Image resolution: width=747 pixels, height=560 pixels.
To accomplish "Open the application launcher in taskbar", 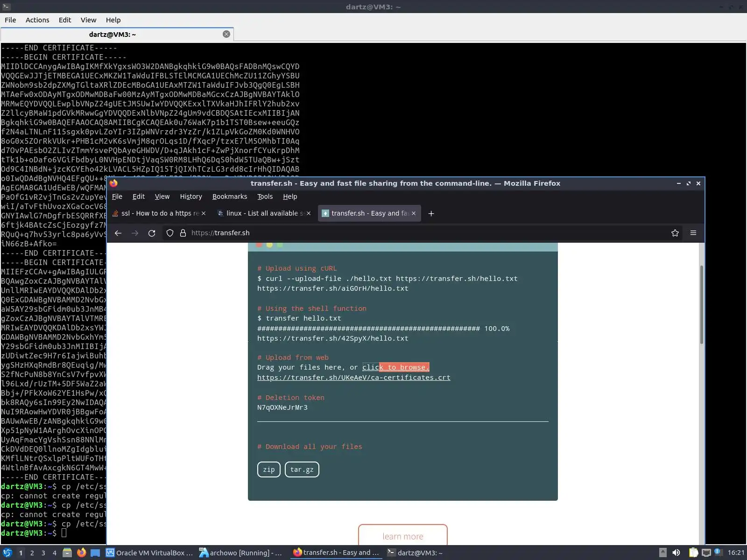I will click(7, 553).
